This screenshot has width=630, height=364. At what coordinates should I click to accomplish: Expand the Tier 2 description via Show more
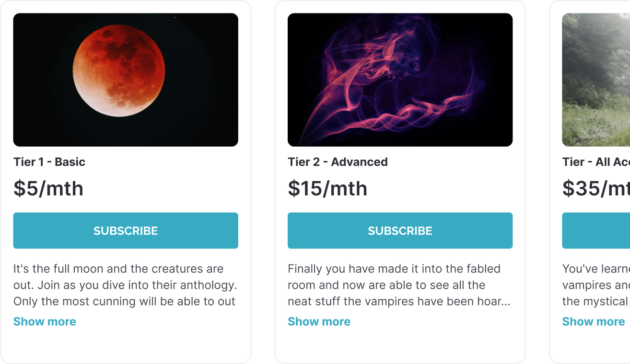pyautogui.click(x=319, y=321)
